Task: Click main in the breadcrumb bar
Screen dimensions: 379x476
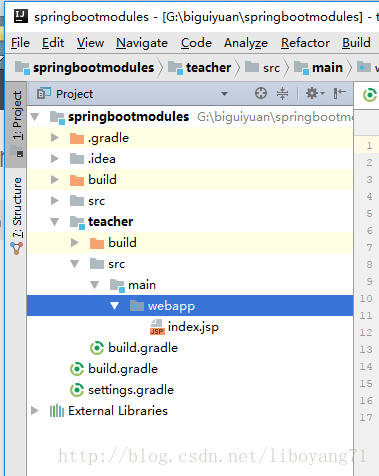Action: 327,68
